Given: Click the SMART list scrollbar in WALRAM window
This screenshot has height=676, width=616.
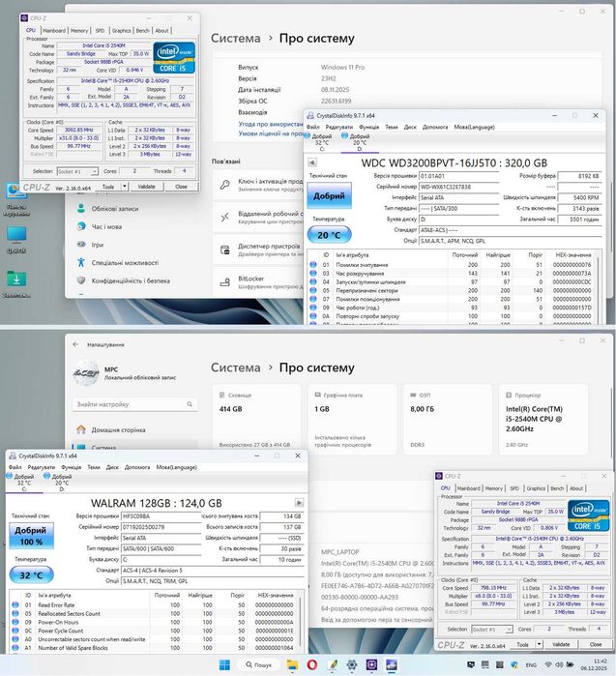Looking at the screenshot, I should (301, 622).
